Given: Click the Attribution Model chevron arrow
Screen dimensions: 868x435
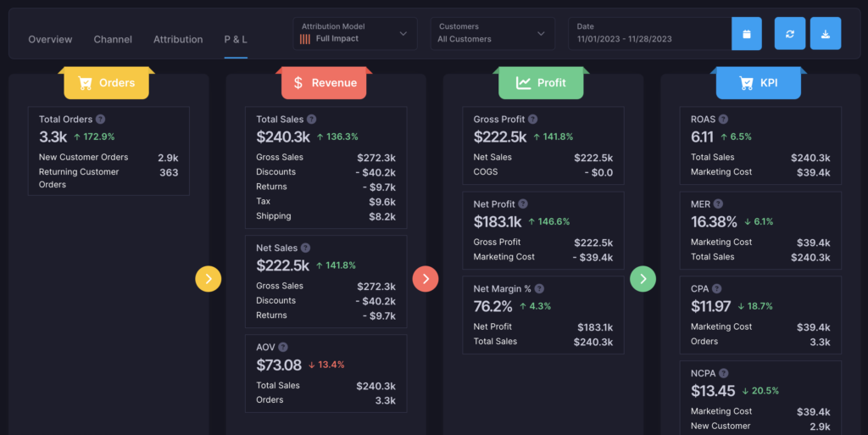Looking at the screenshot, I should click(x=403, y=34).
